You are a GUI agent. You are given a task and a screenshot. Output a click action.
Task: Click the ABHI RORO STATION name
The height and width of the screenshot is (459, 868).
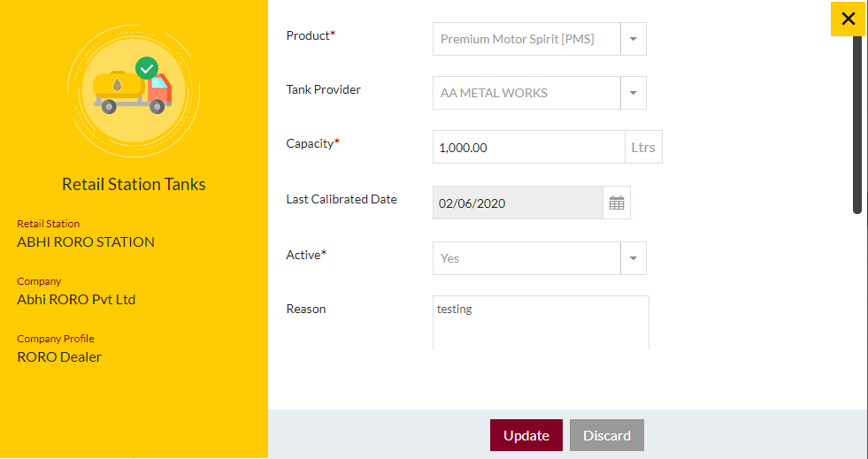pos(86,242)
